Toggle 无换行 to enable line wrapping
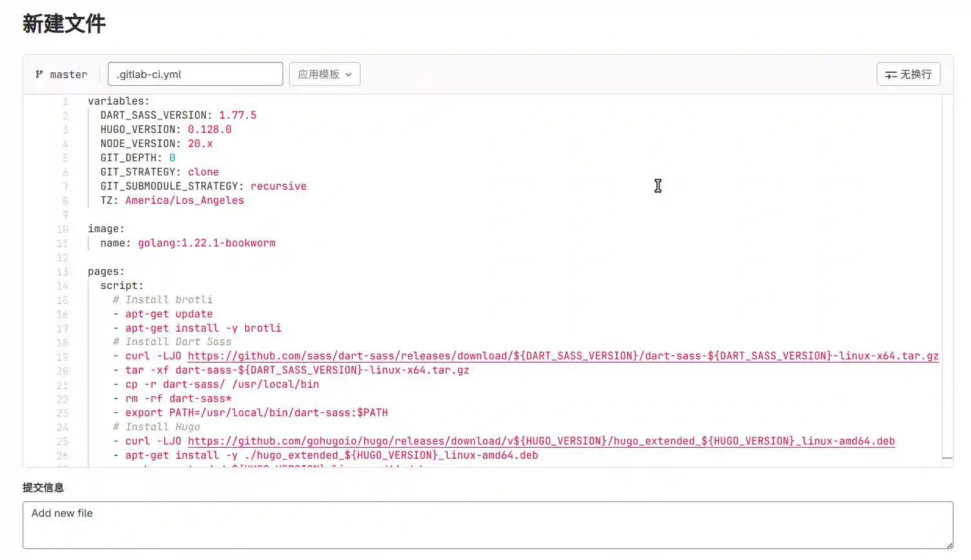The width and height of the screenshot is (971, 560). click(908, 74)
